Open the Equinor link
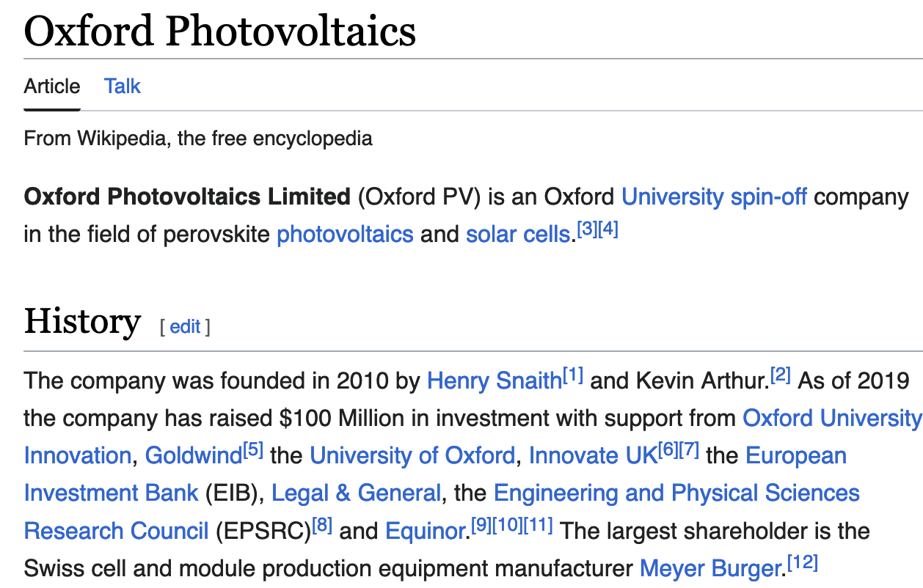923x588 pixels. 426,531
